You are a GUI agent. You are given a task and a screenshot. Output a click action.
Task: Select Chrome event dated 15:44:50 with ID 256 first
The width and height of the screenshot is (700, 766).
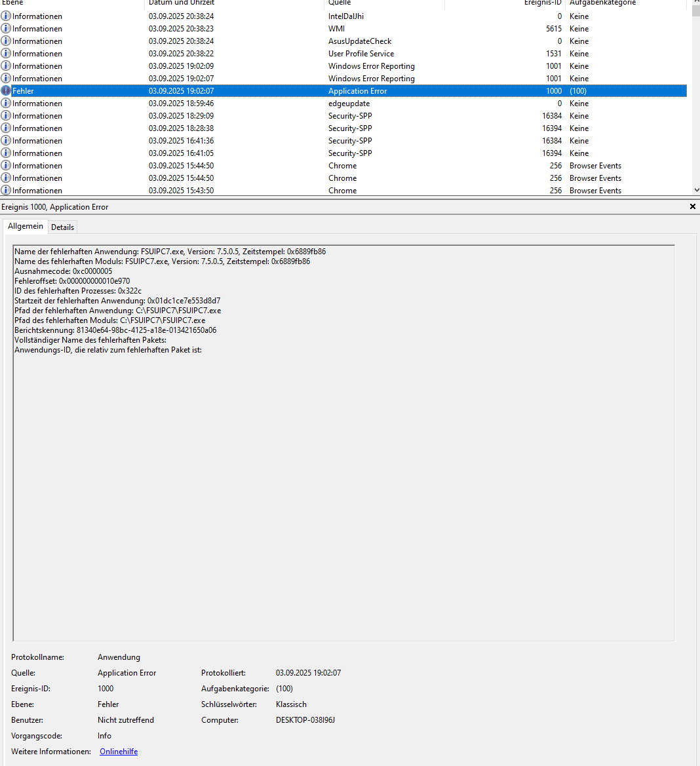(343, 166)
